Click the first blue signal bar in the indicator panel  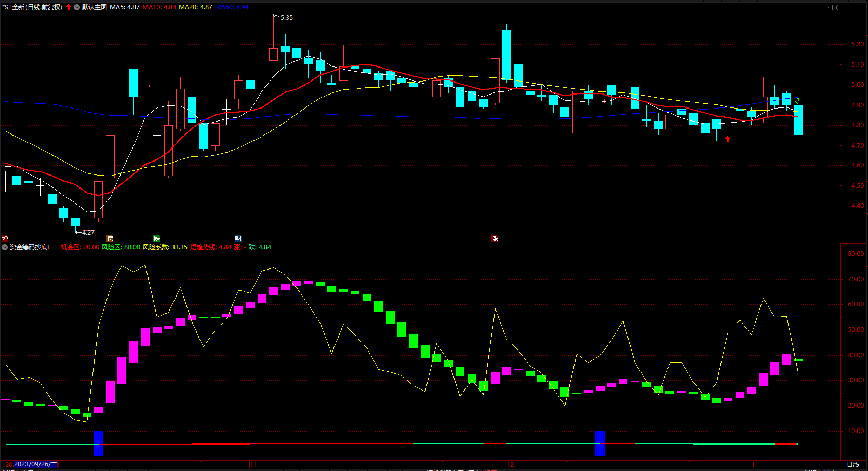(x=98, y=444)
